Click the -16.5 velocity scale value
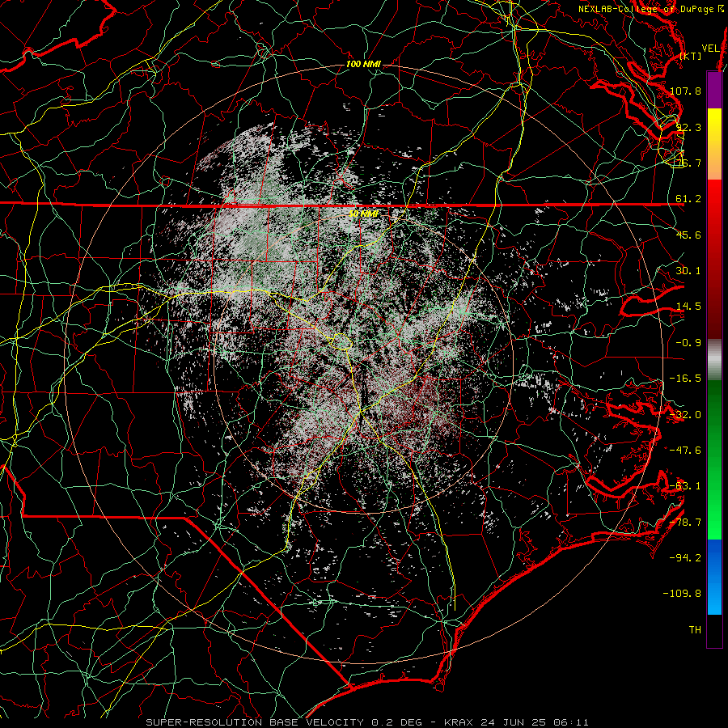The width and height of the screenshot is (728, 728). coord(685,379)
